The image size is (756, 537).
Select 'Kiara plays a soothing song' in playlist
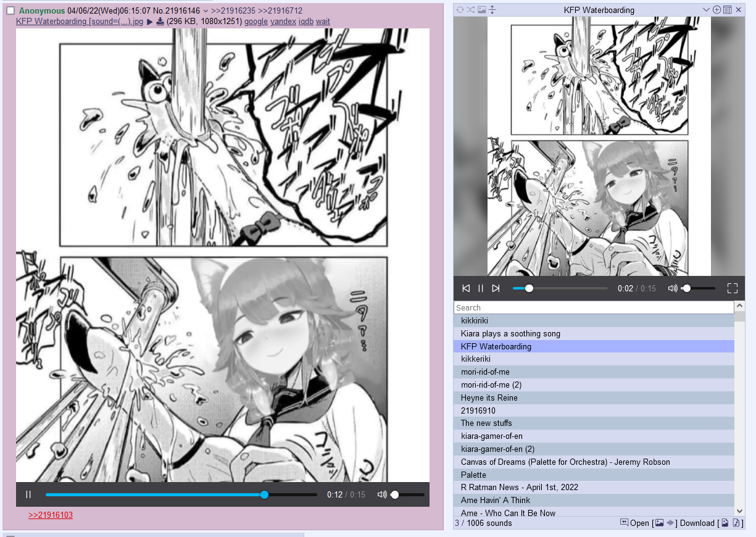510,333
